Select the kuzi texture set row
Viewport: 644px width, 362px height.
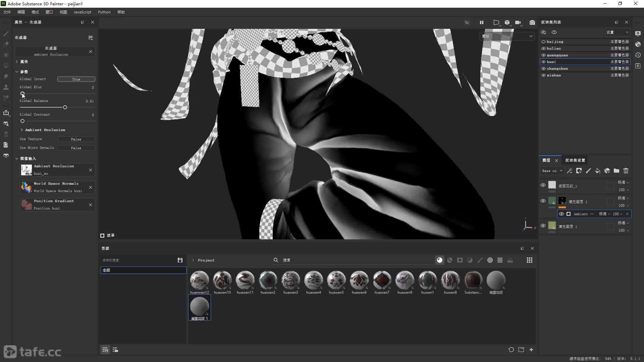point(585,62)
